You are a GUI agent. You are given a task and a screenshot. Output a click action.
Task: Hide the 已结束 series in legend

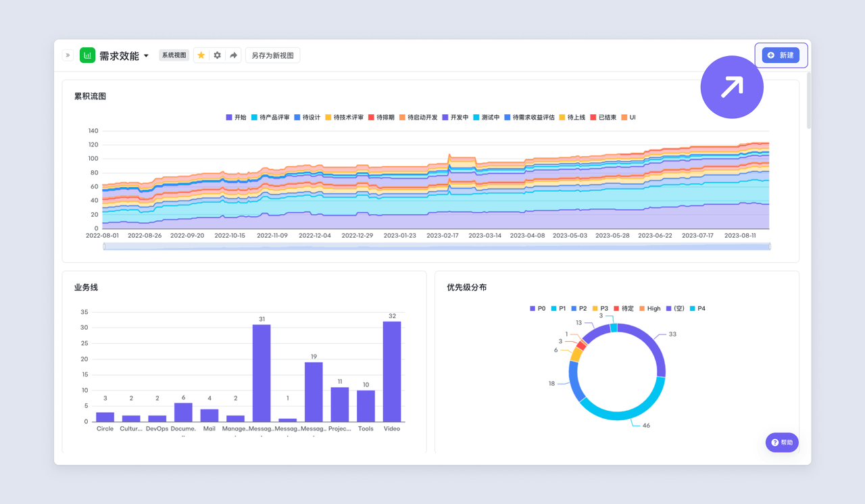coord(603,118)
